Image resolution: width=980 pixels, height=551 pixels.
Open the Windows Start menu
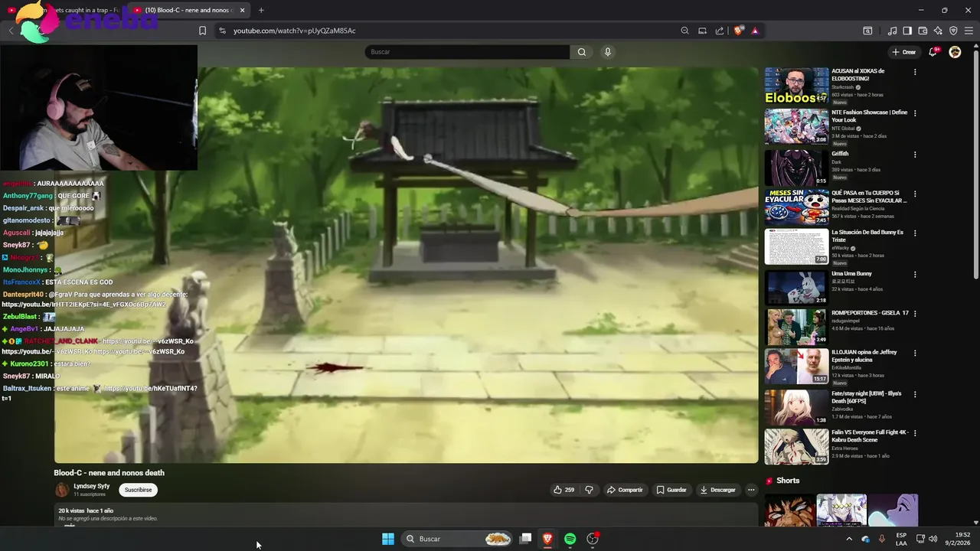click(388, 539)
